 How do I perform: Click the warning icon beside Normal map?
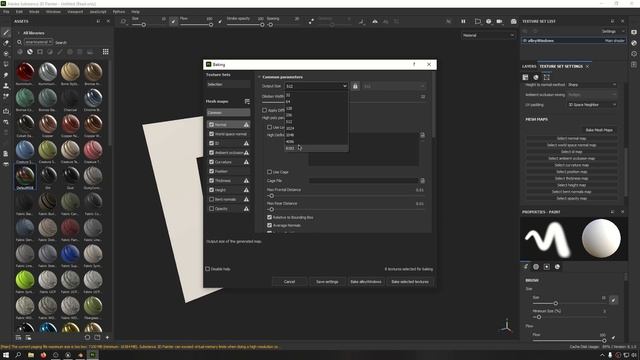tap(246, 124)
